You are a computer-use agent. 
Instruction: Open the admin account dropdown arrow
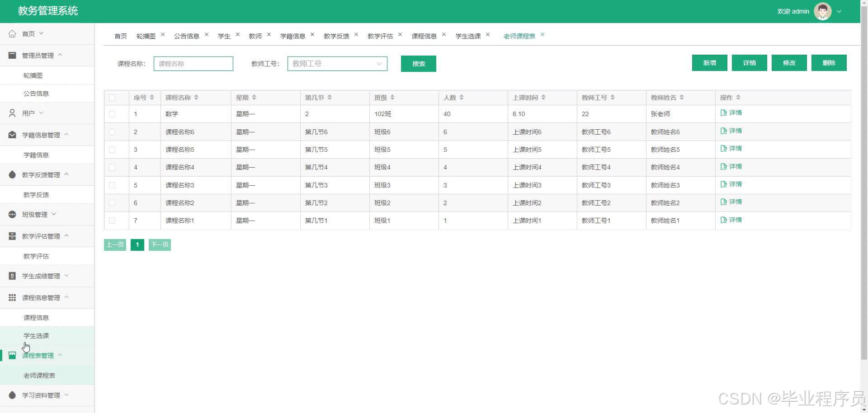(839, 11)
